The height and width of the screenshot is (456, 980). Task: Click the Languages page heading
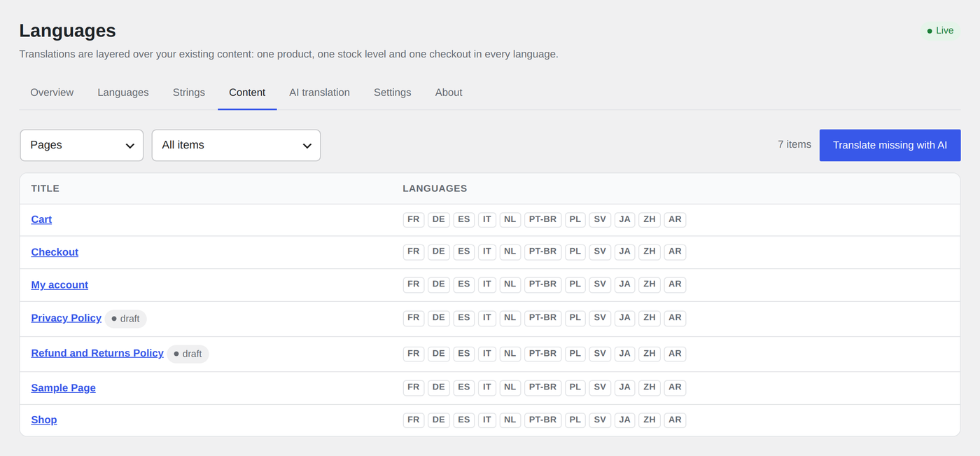[x=68, y=31]
